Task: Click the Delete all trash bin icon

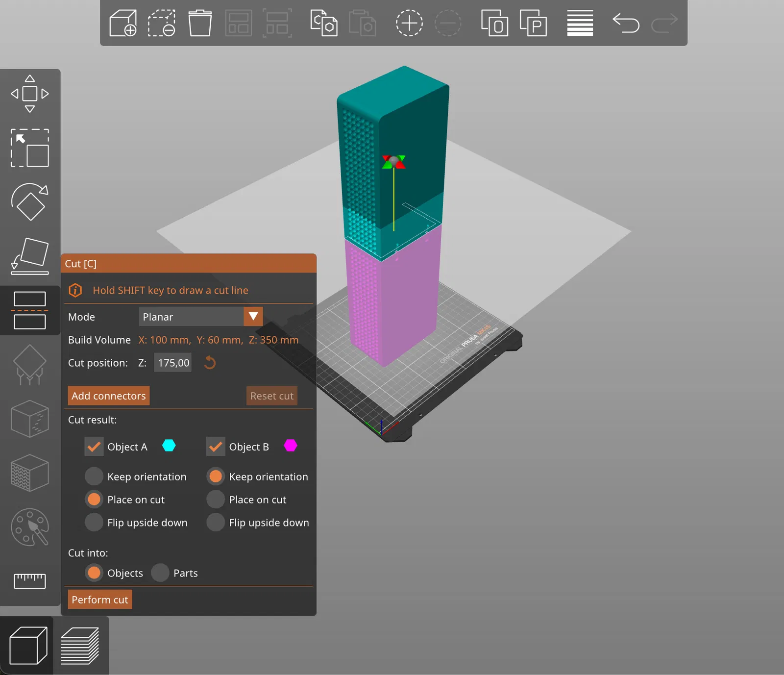Action: pos(200,23)
